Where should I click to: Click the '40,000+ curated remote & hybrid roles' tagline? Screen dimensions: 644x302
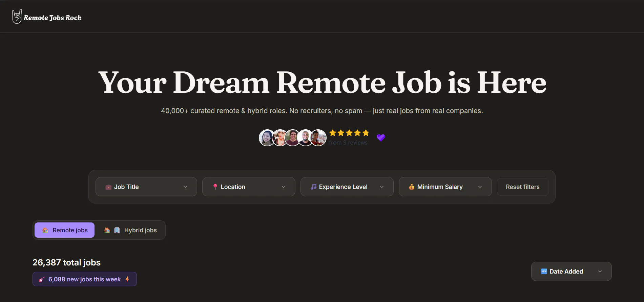pyautogui.click(x=322, y=111)
